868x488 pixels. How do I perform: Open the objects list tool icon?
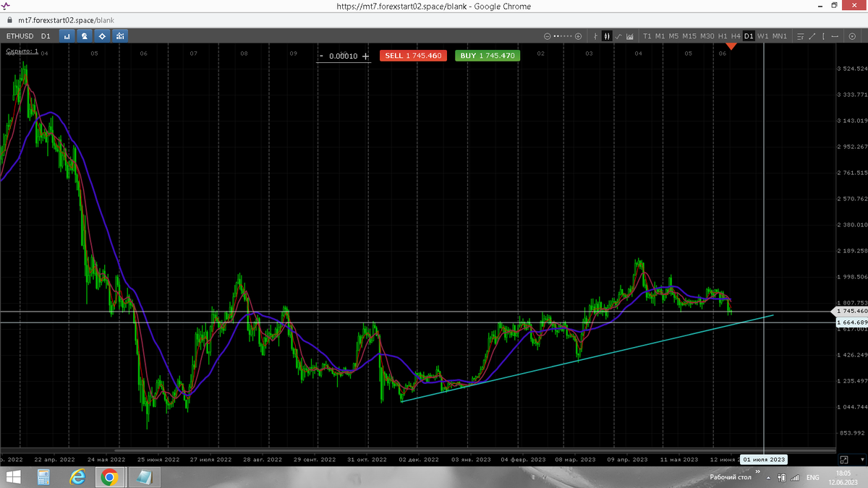[x=800, y=36]
